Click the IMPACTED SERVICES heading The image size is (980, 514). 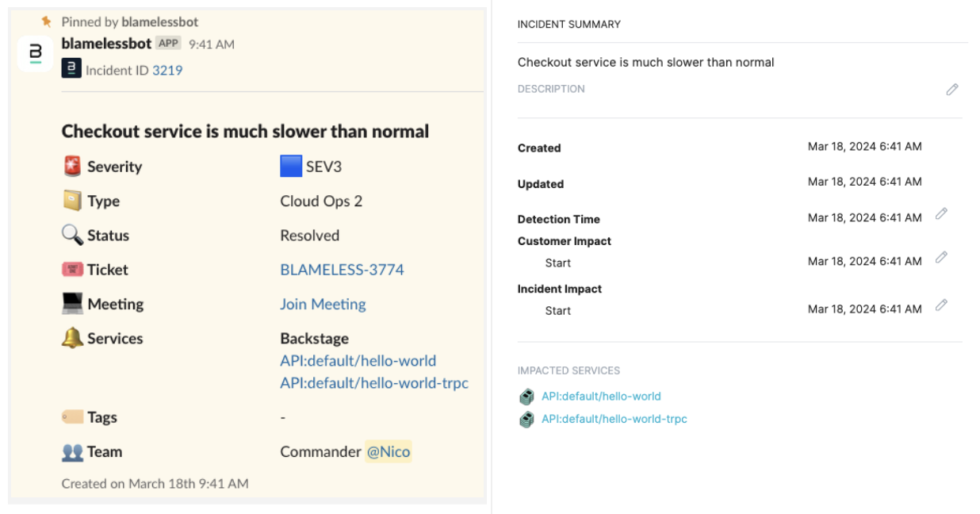[569, 370]
